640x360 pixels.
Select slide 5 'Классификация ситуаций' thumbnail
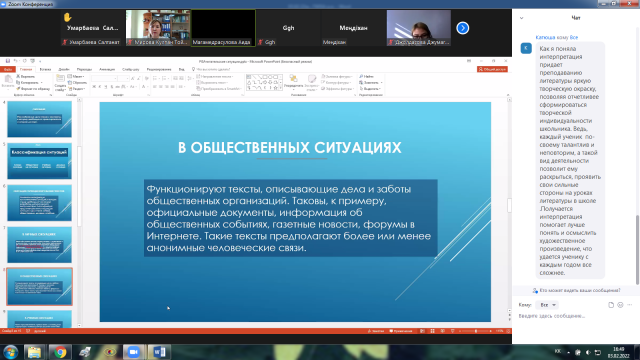[x=39, y=161]
